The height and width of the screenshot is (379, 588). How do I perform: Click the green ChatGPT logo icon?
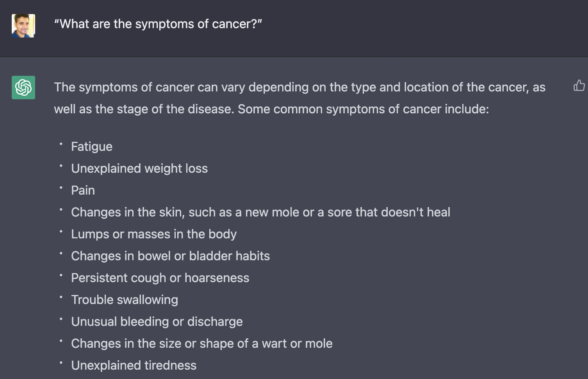click(x=23, y=88)
